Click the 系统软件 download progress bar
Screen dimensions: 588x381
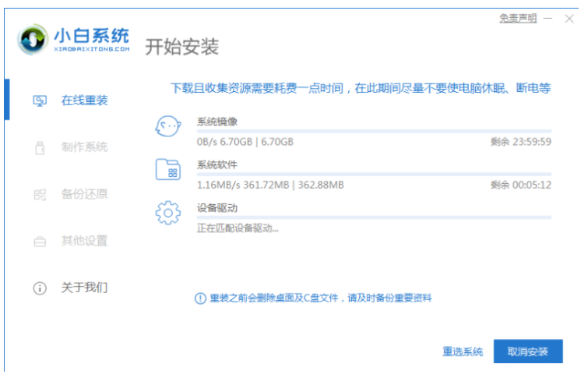(x=374, y=174)
